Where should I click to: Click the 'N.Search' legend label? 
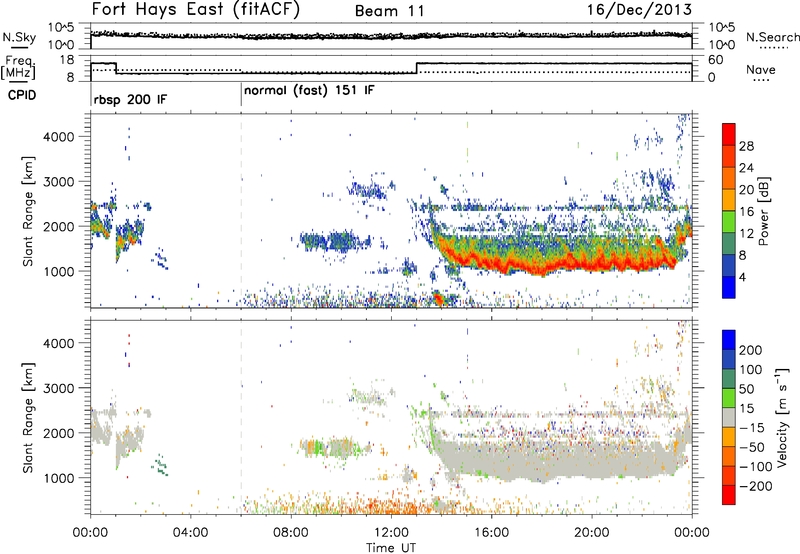pos(772,37)
